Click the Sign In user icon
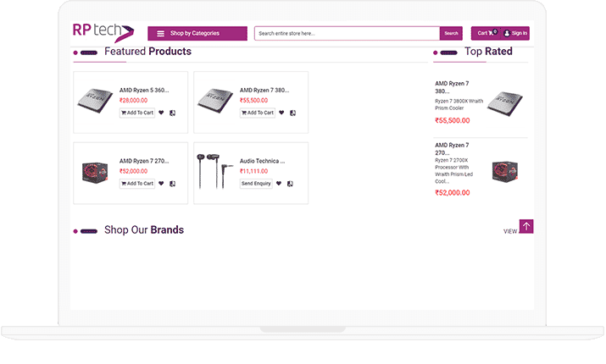 point(507,34)
